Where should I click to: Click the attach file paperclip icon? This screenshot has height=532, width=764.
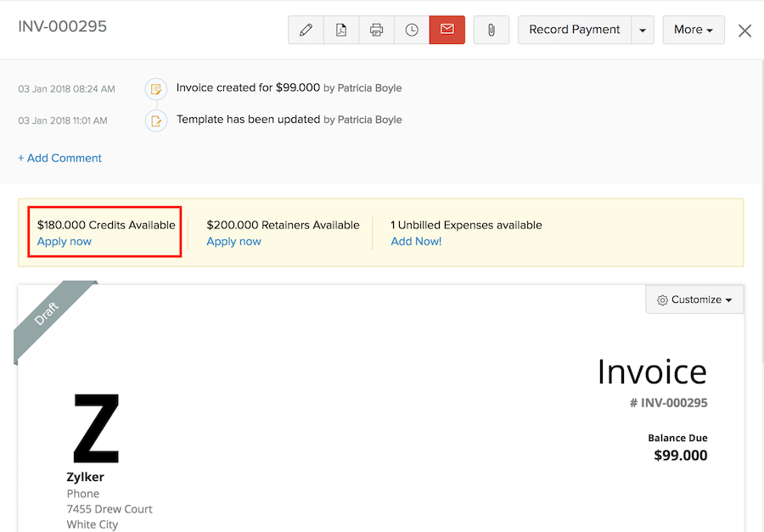point(491,29)
